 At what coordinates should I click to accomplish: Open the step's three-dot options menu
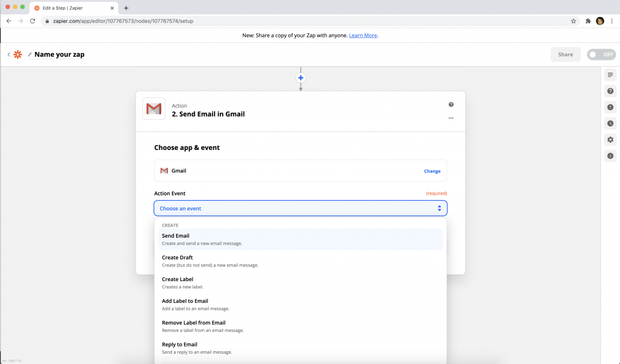click(x=451, y=118)
